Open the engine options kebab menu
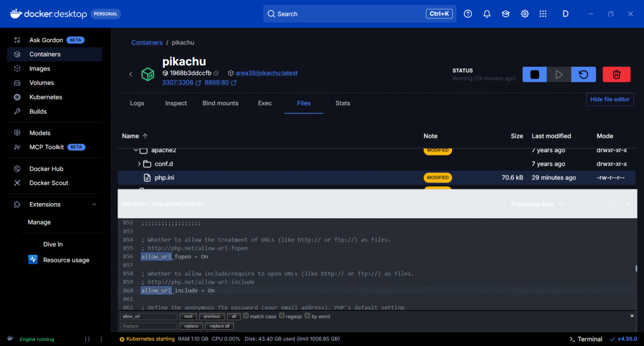The image size is (644, 346). point(101,339)
